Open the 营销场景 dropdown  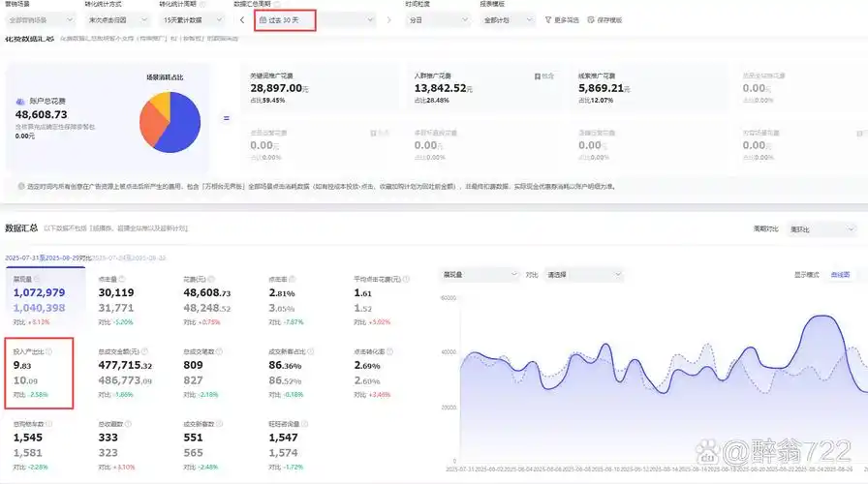41,19
